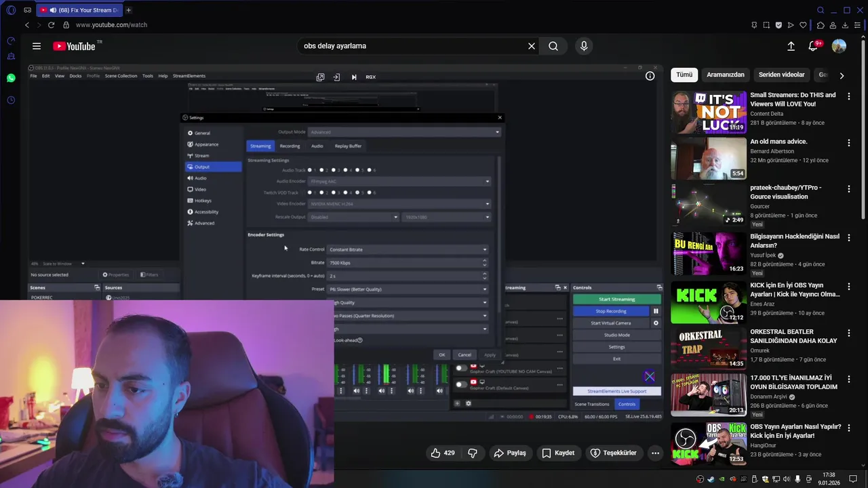Image resolution: width=868 pixels, height=488 pixels.
Task: Click the YouTube logo
Action: pos(75,46)
